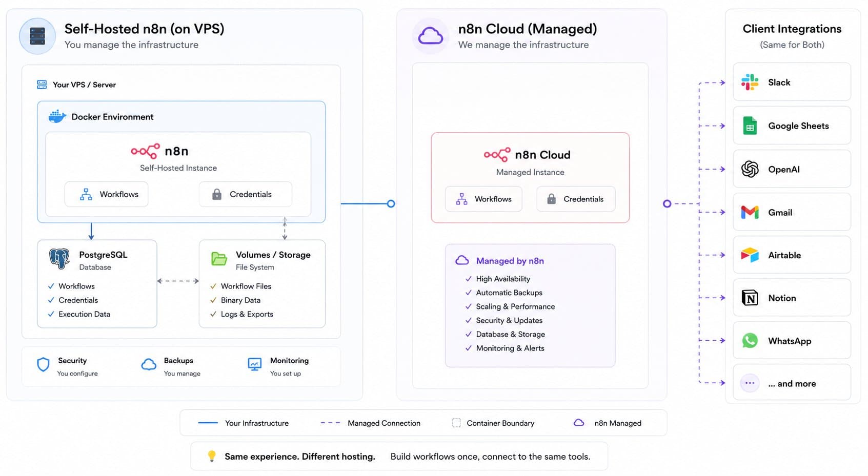The width and height of the screenshot is (868, 476).
Task: Click the server icon beside Self-Hosted n8n title
Action: tap(37, 36)
